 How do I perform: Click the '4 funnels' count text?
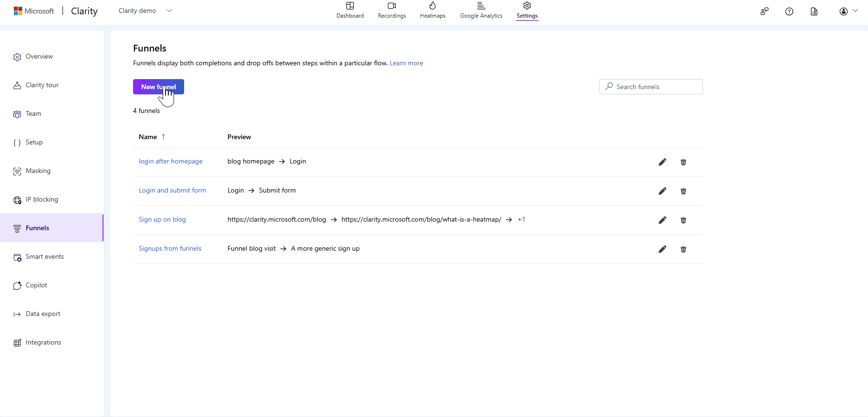[146, 111]
